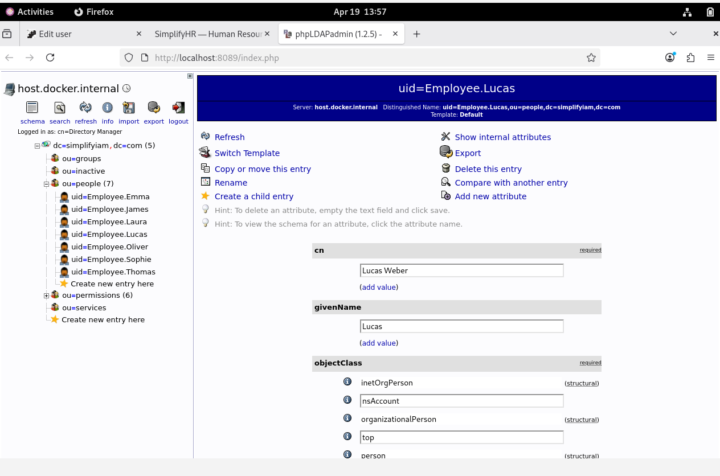720x476 pixels.
Task: Click the nsAccount objectClass field
Action: pos(461,401)
